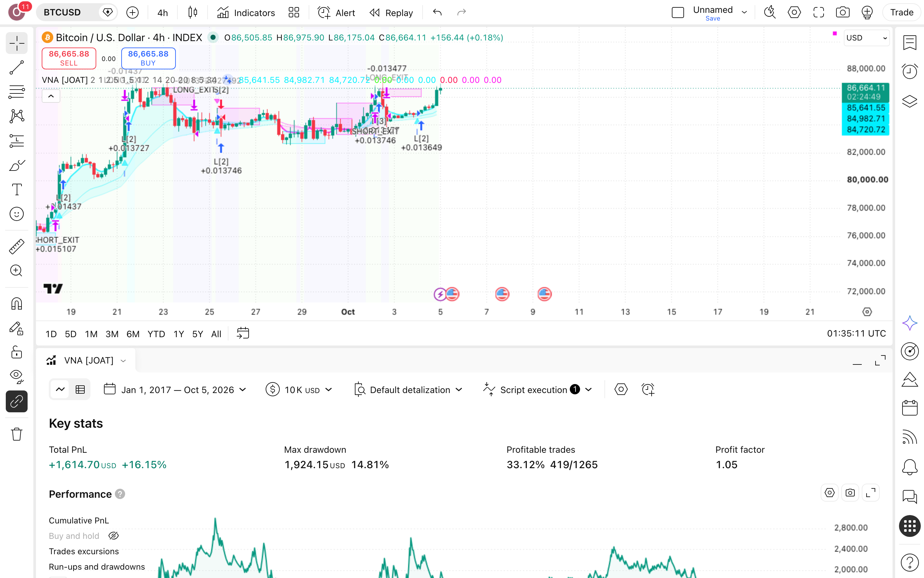Toggle magnet mode in left toolbar
This screenshot has width=924, height=578.
tap(16, 304)
